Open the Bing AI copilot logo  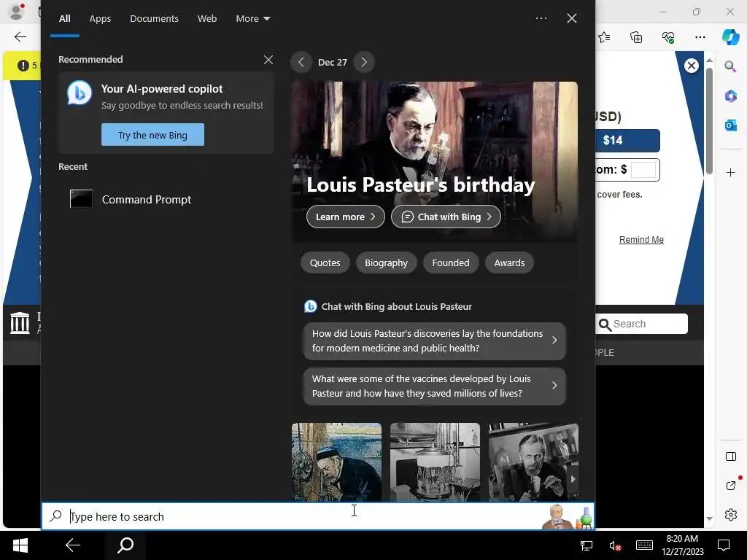(79, 93)
